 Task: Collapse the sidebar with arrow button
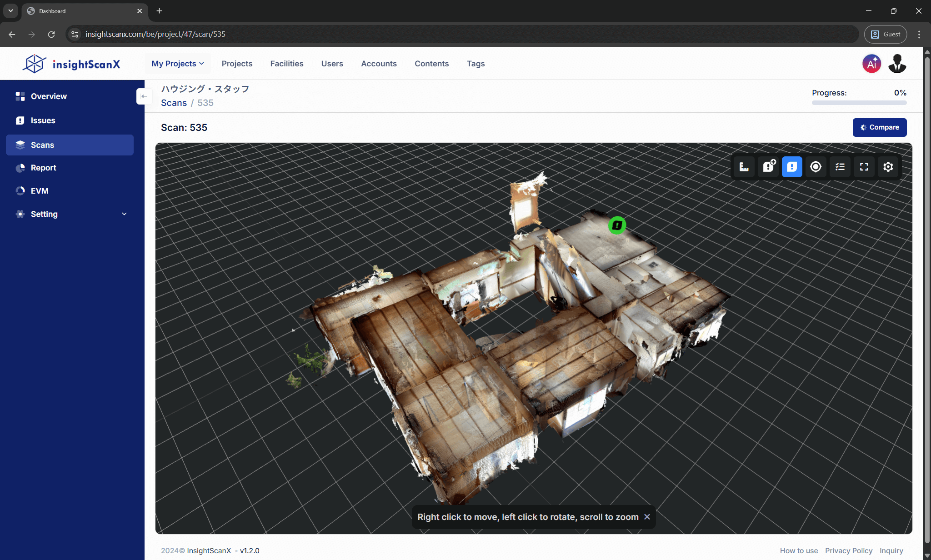[x=144, y=96]
